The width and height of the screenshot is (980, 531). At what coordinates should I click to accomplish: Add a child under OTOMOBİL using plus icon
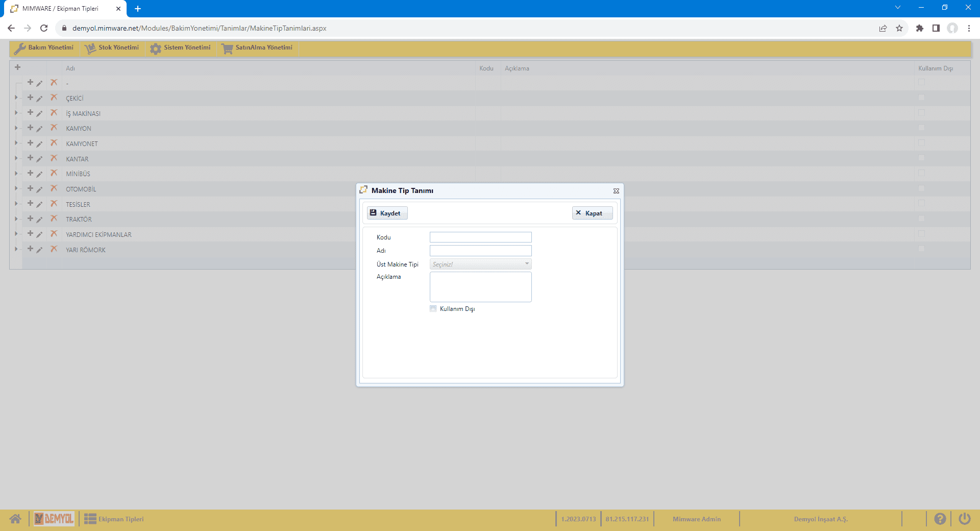[30, 188]
